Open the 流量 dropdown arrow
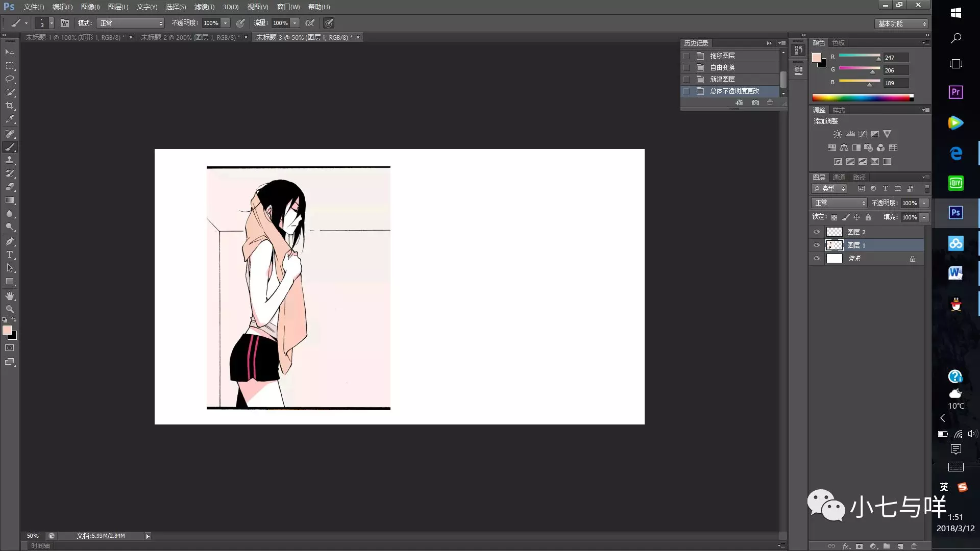The width and height of the screenshot is (980, 551). 295,23
